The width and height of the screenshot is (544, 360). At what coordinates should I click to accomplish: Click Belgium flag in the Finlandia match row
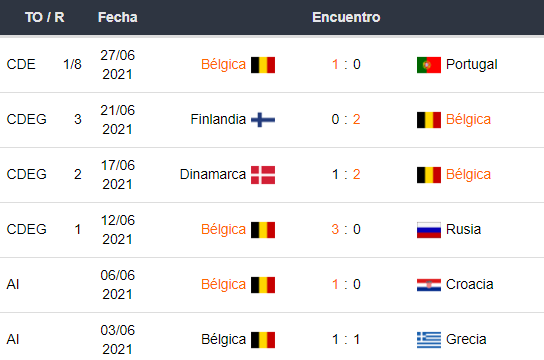coord(429,120)
